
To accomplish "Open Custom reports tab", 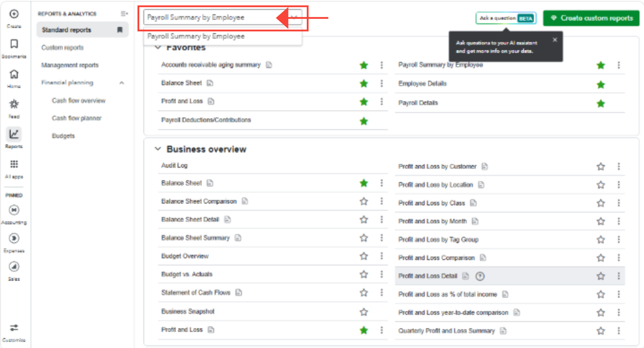I will [62, 48].
